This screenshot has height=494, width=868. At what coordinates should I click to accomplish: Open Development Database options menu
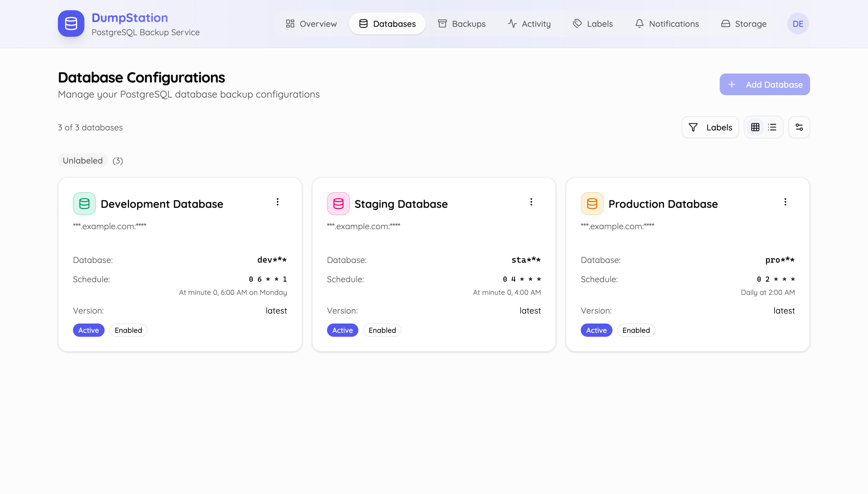(277, 202)
